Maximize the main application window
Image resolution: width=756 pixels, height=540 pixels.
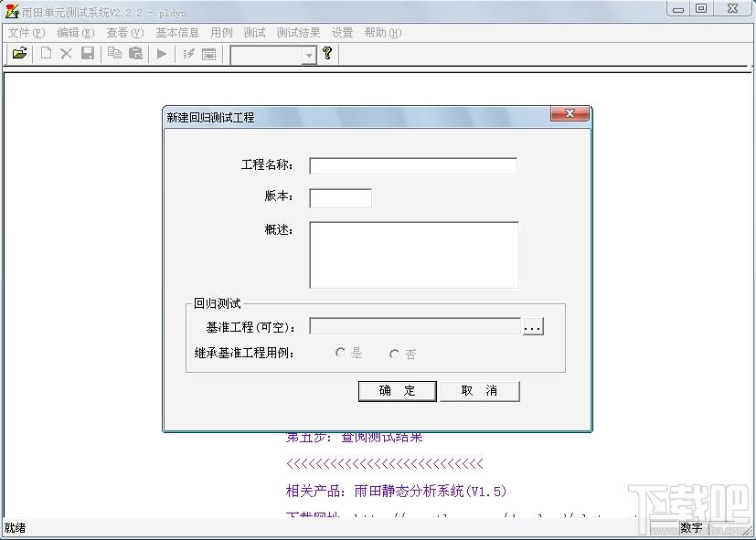tap(701, 8)
